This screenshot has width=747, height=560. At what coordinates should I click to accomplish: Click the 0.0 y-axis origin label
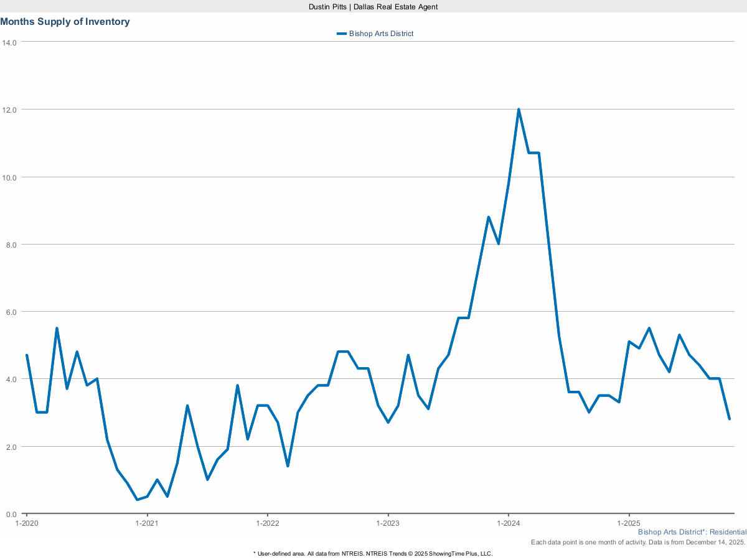point(11,514)
